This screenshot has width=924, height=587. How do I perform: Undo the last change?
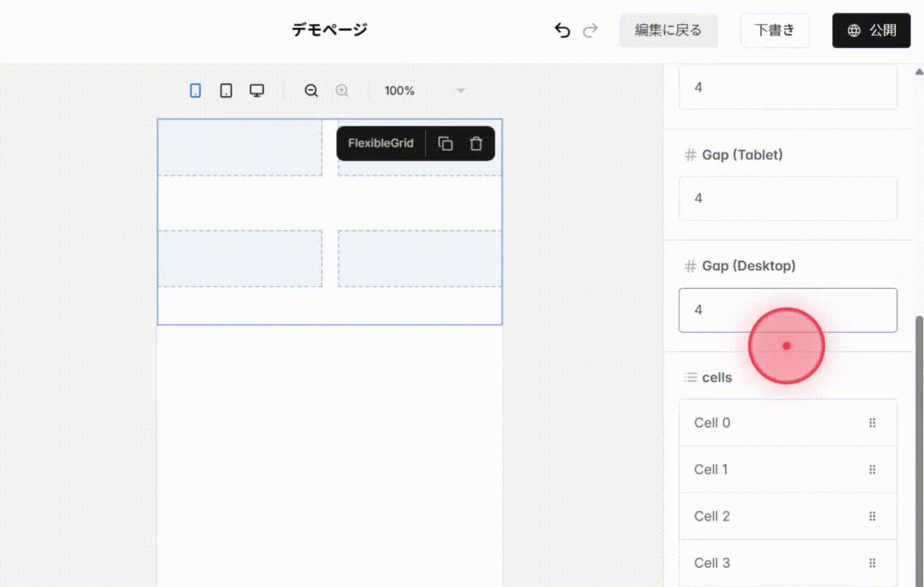click(x=562, y=30)
